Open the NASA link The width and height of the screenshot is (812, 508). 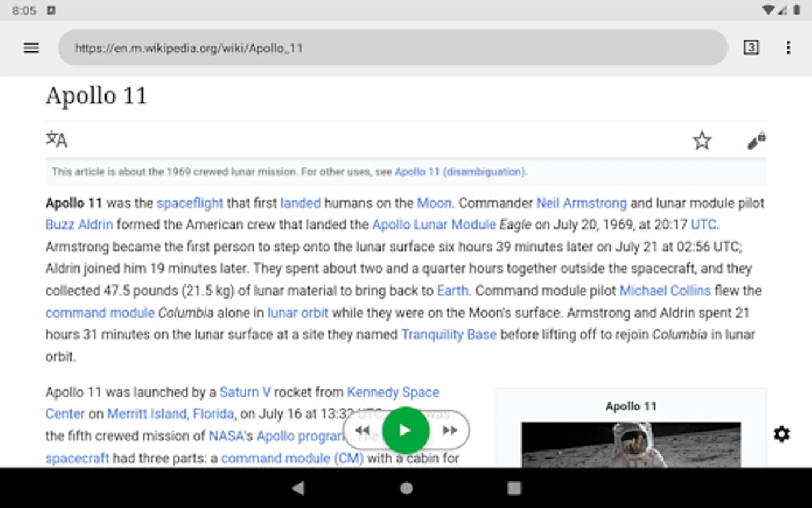pyautogui.click(x=226, y=436)
